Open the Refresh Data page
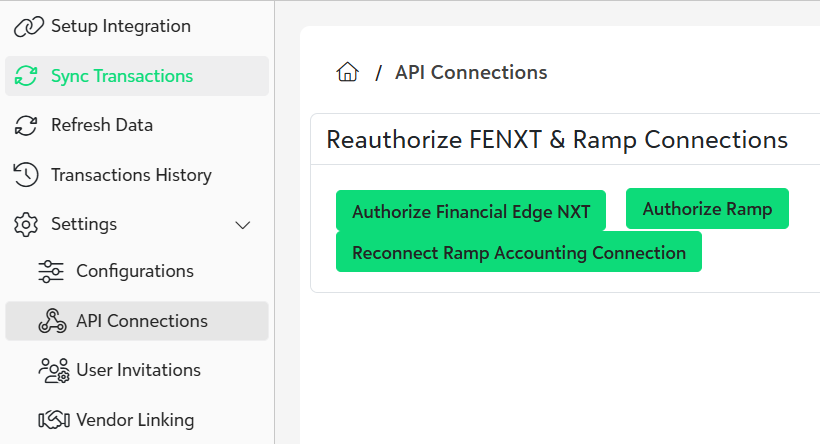The width and height of the screenshot is (820, 444). [x=137, y=126]
